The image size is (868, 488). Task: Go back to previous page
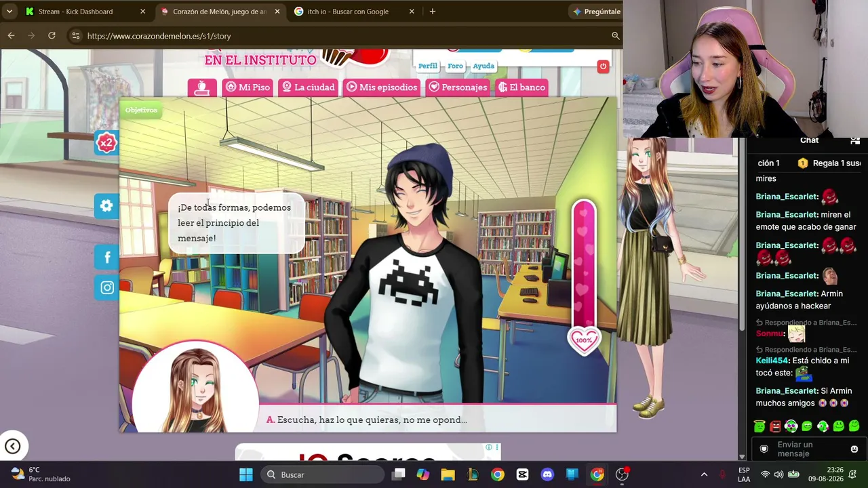(x=12, y=36)
